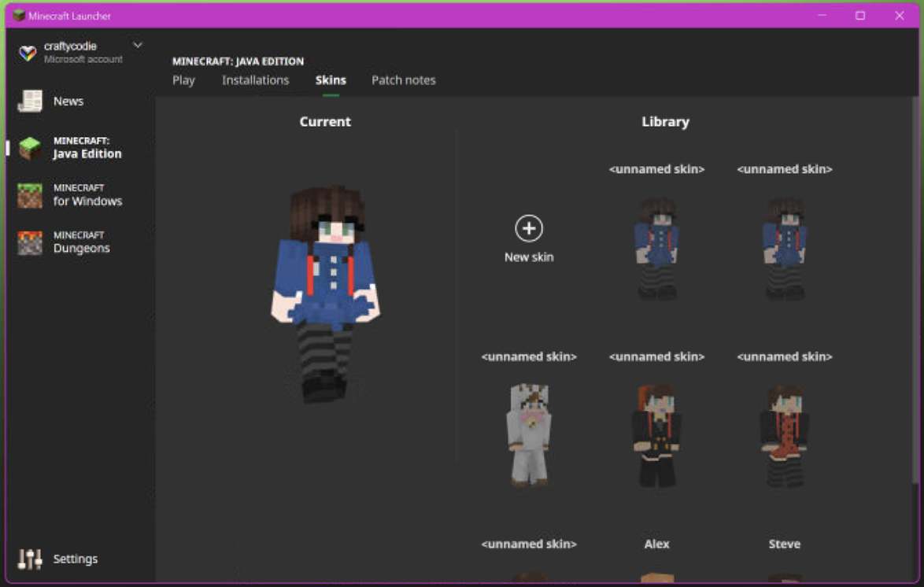Click the vertical scrollbar of the skins library
This screenshot has width=924, height=587.
[915, 289]
